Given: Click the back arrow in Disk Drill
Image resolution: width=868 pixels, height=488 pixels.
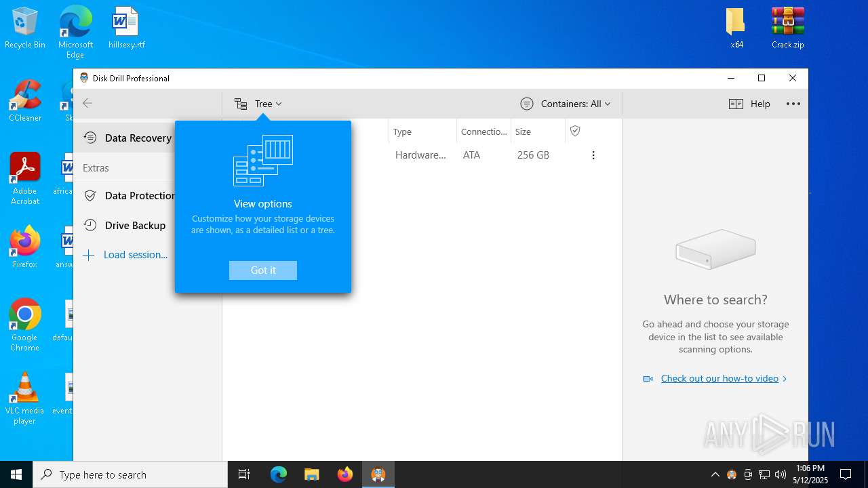Looking at the screenshot, I should tap(87, 103).
